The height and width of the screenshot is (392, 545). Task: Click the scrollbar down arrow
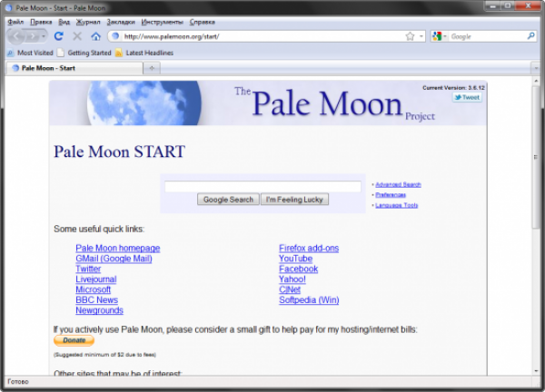pyautogui.click(x=536, y=371)
